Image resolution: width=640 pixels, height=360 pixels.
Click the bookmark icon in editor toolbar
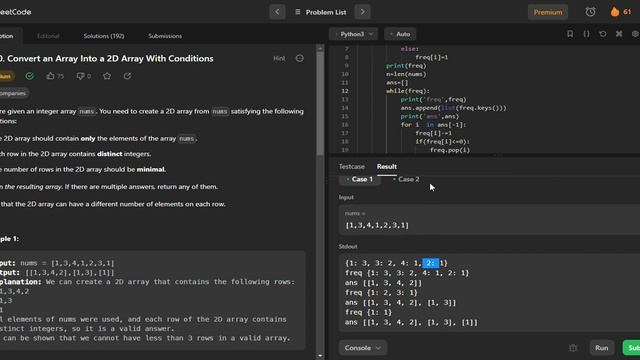pyautogui.click(x=570, y=34)
